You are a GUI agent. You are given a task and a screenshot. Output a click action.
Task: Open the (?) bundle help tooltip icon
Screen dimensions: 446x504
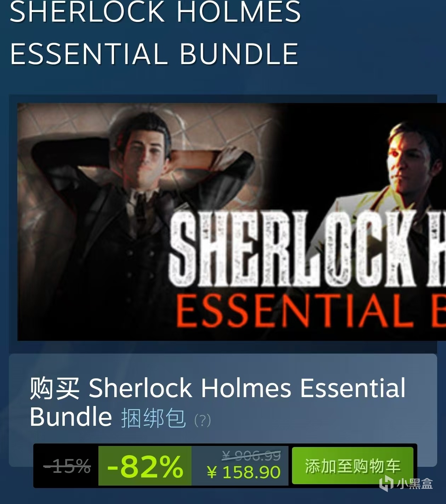202,420
